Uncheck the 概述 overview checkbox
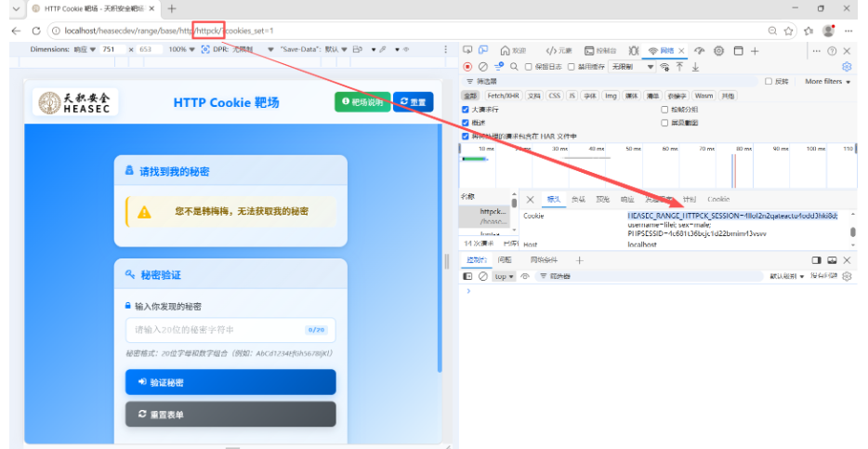This screenshot has width=868, height=449. pos(465,123)
